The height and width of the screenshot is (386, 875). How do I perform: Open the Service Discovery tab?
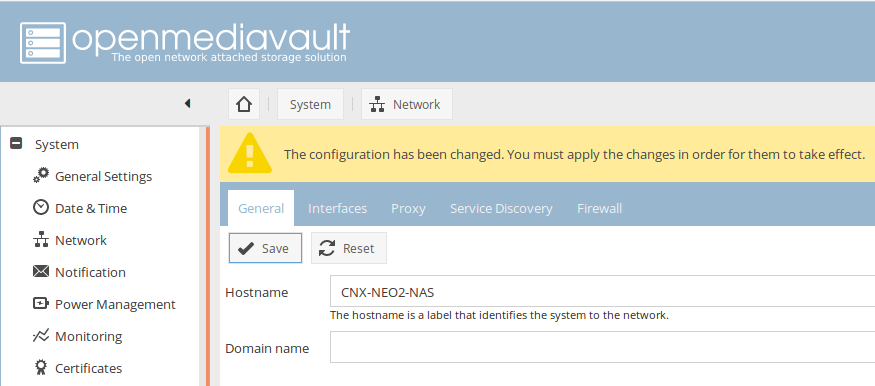coord(501,208)
